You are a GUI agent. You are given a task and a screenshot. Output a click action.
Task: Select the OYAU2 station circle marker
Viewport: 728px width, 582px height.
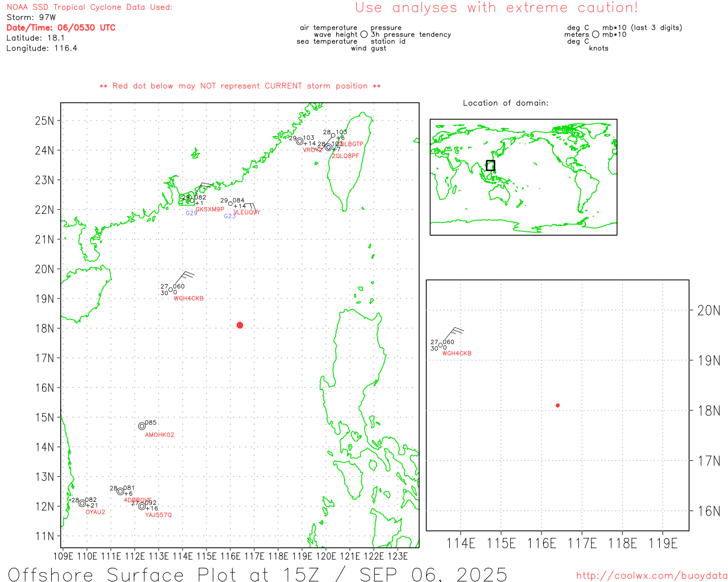(82, 503)
